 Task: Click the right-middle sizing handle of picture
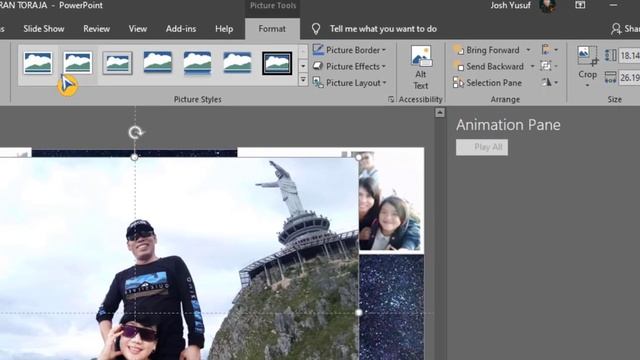pyautogui.click(x=359, y=312)
